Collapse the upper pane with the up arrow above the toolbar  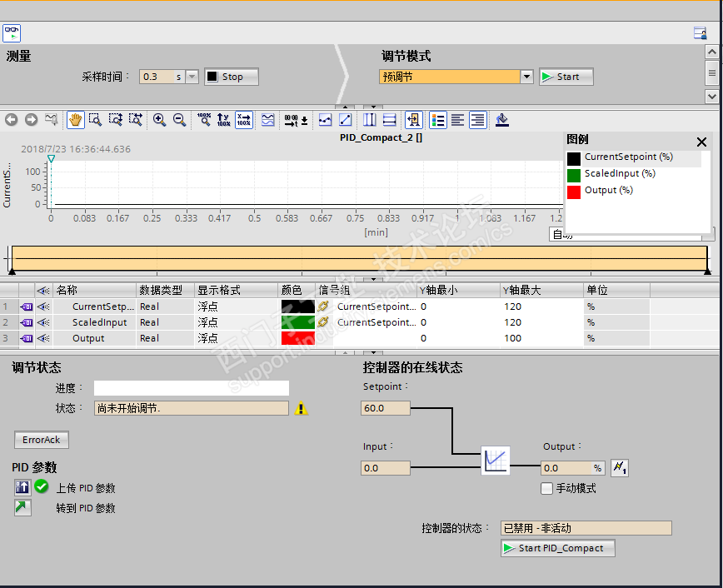[346, 107]
